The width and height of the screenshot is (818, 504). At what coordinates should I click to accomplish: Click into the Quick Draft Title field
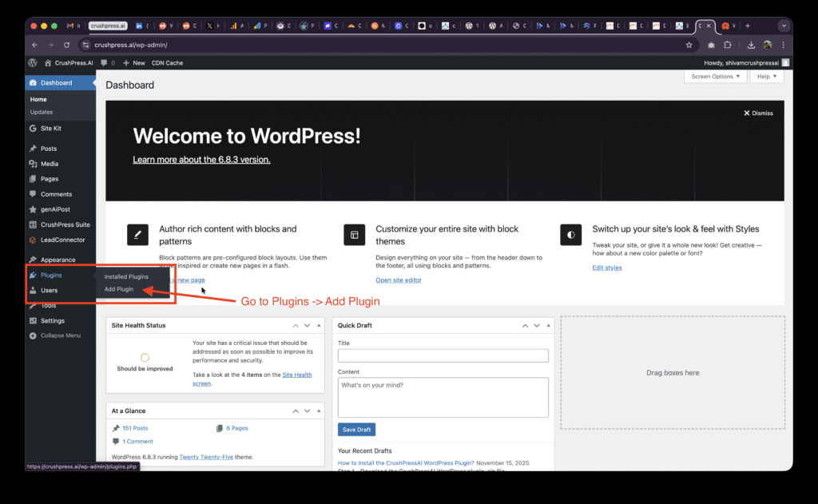443,355
